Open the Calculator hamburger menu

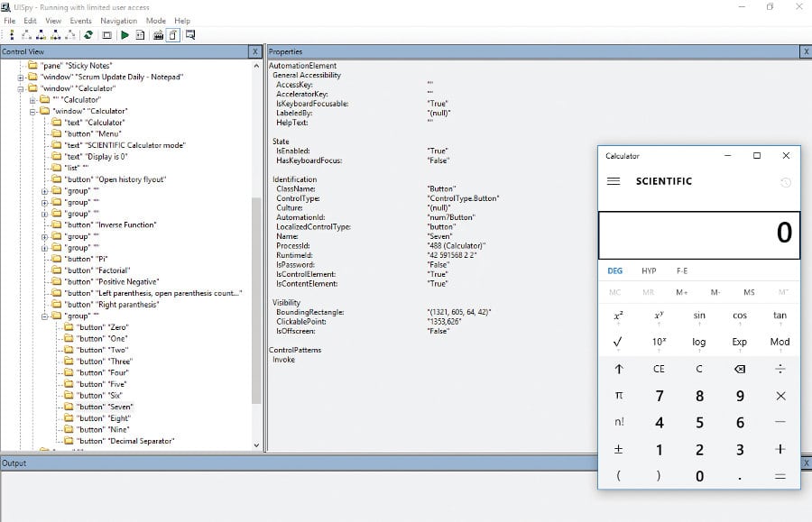pos(614,181)
